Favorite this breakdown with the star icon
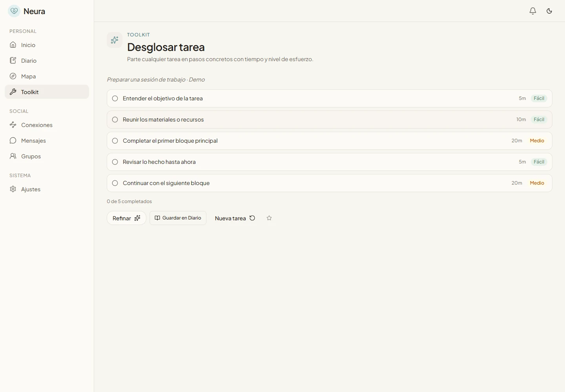The width and height of the screenshot is (565, 392). click(x=269, y=218)
